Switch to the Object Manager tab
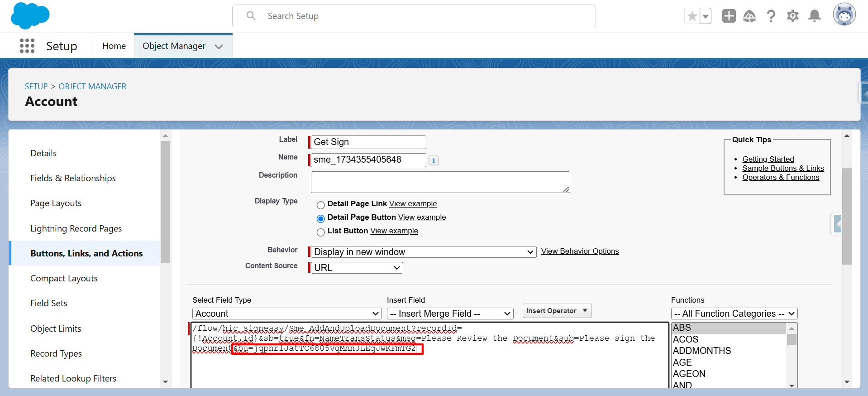 coord(174,46)
